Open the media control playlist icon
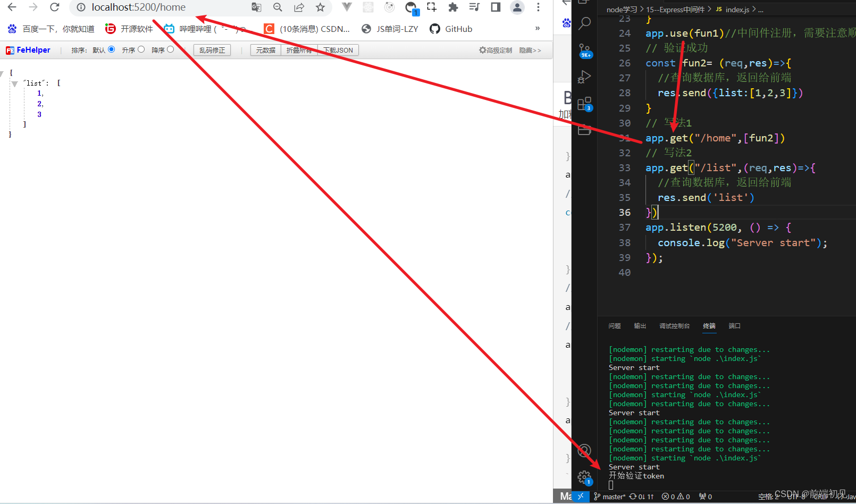The width and height of the screenshot is (856, 504). tap(474, 7)
